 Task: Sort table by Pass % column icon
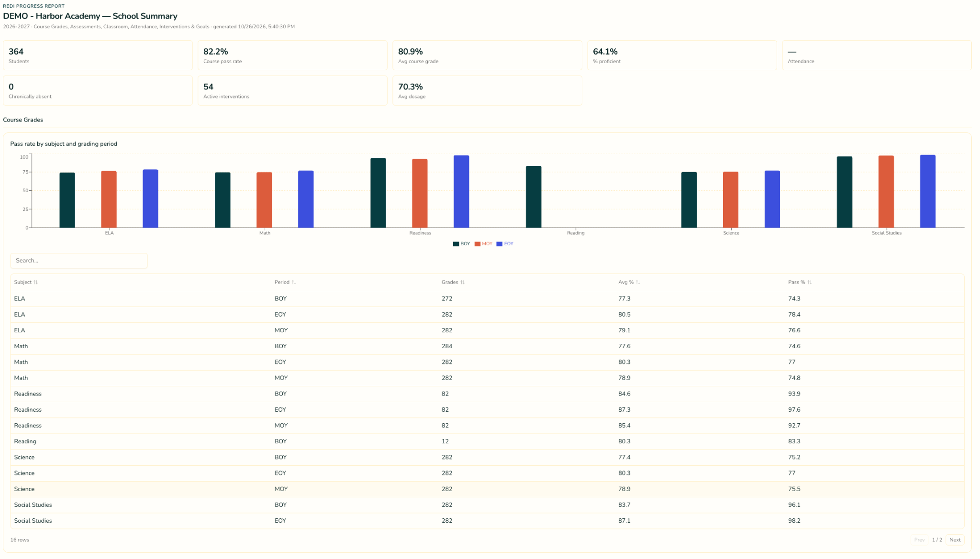(809, 282)
